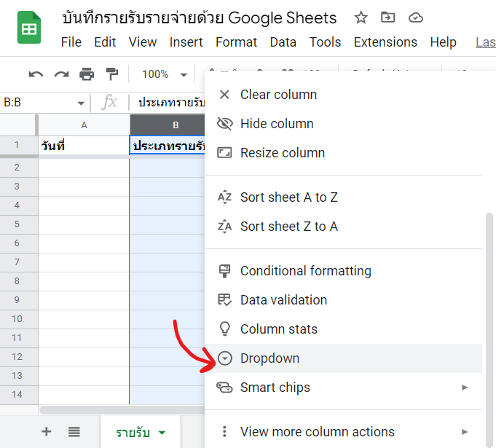
Task: Click the formula bar content
Action: point(171,103)
